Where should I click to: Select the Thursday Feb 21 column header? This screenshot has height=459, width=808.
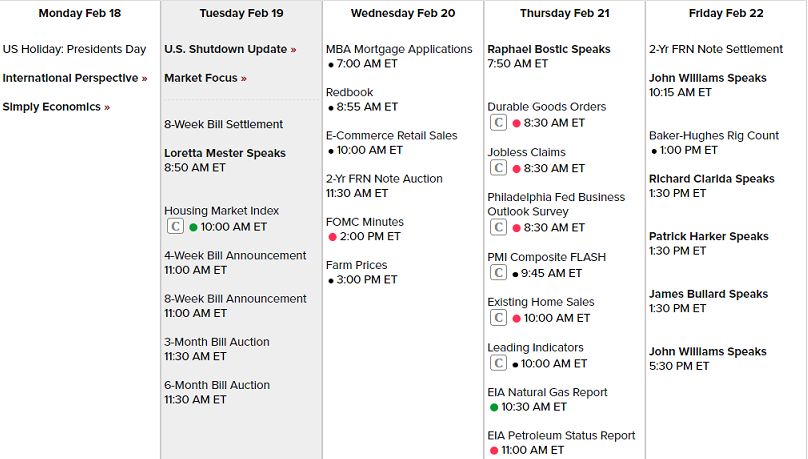[x=564, y=13]
